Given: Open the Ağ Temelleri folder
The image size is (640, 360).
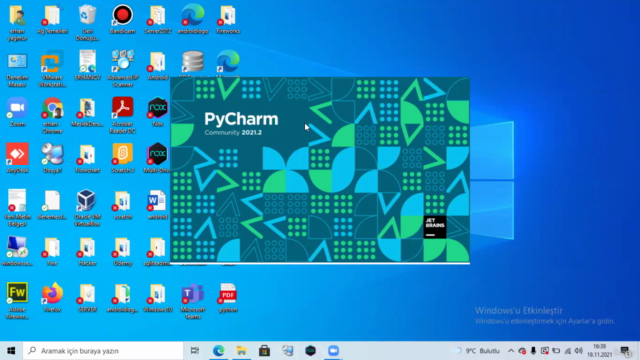Looking at the screenshot, I should pos(52,19).
